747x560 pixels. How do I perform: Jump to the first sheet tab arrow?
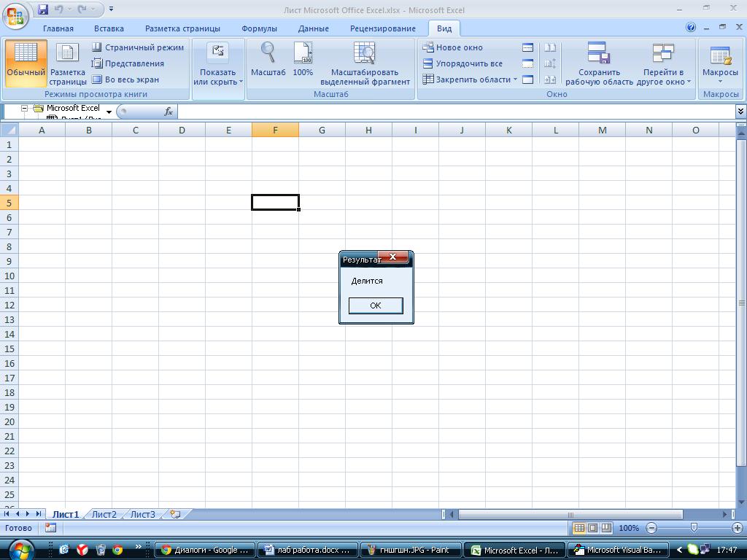click(7, 514)
